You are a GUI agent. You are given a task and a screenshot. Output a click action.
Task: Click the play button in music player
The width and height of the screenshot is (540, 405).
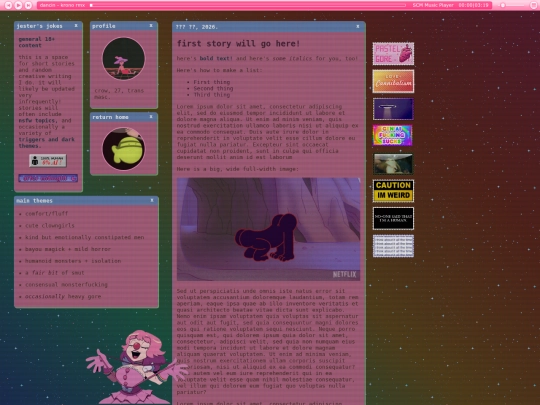tap(19, 5)
